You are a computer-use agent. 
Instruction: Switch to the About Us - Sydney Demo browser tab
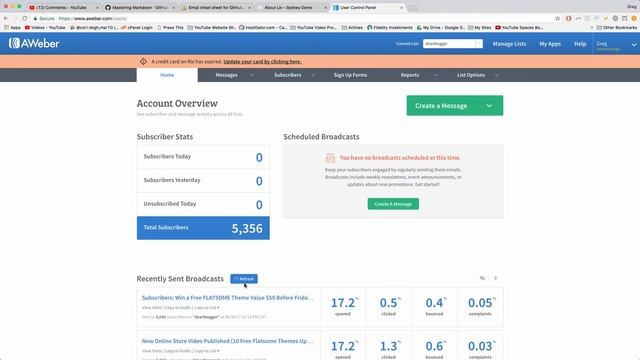coord(291,7)
